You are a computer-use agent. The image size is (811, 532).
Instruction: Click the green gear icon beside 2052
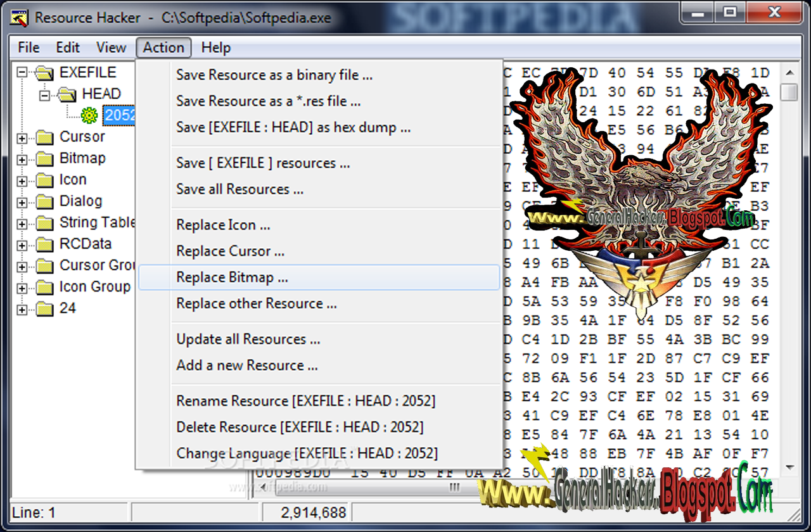[89, 115]
